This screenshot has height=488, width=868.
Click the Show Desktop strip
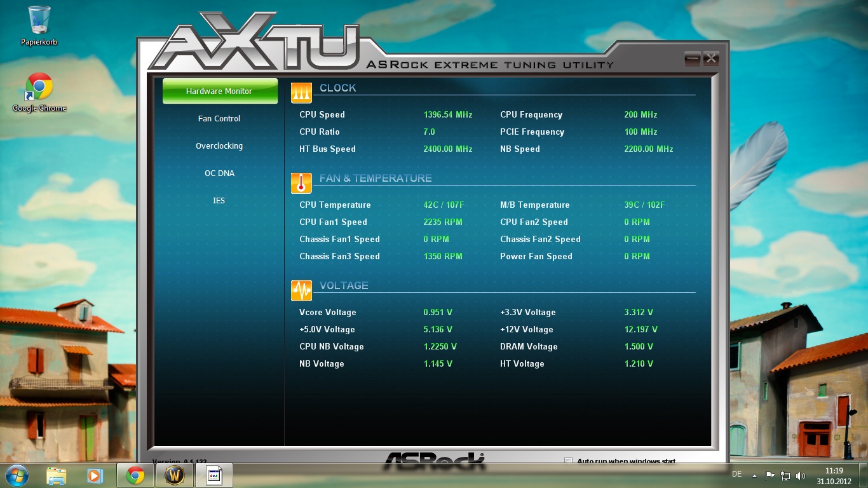(864, 475)
